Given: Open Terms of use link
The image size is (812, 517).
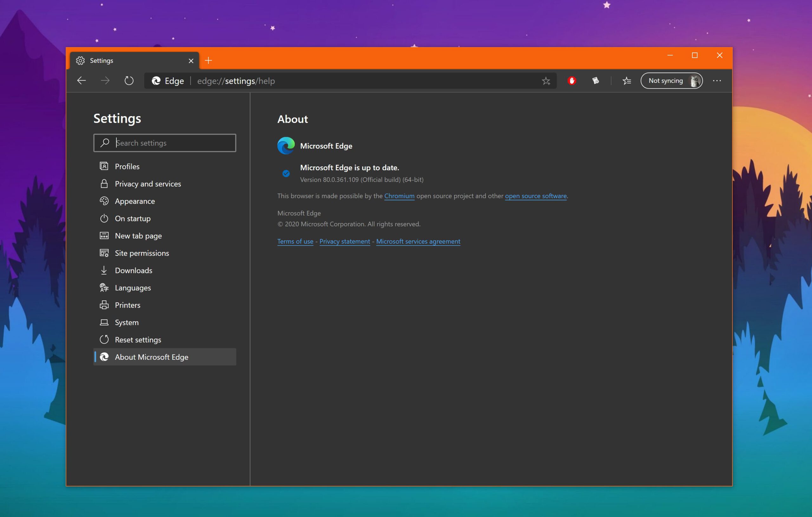Looking at the screenshot, I should 295,241.
